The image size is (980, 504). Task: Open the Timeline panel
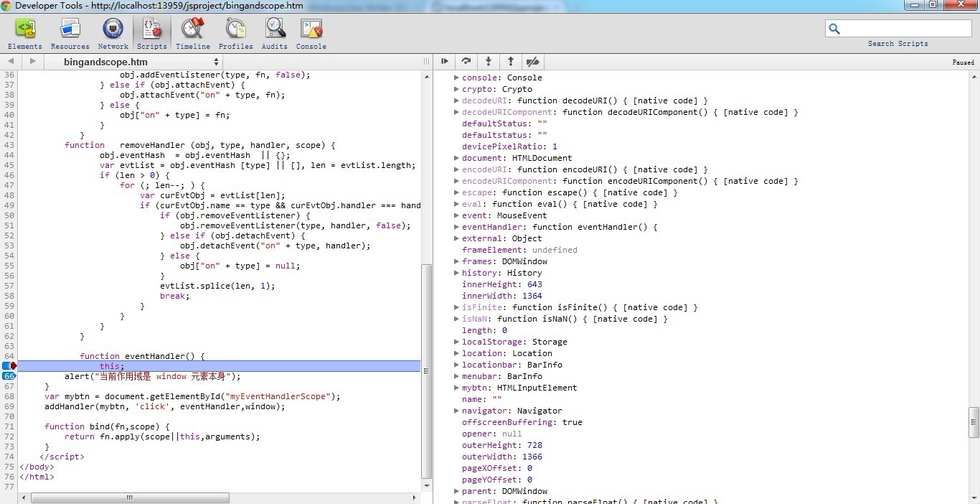193,34
